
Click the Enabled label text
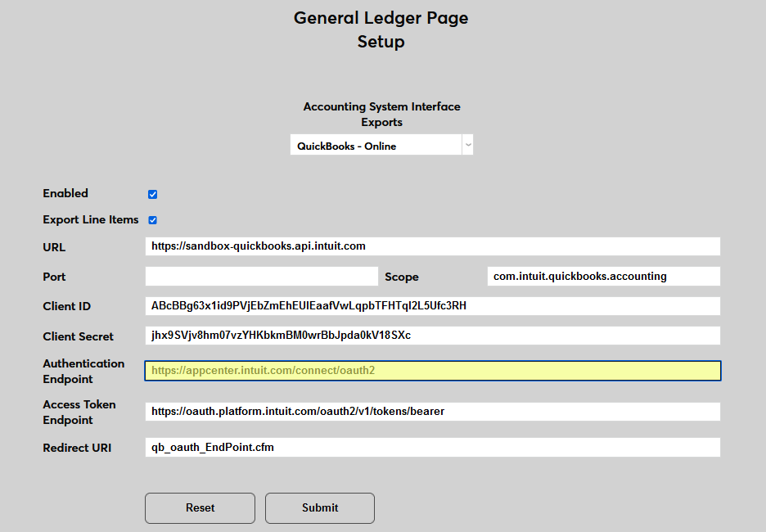tap(65, 193)
